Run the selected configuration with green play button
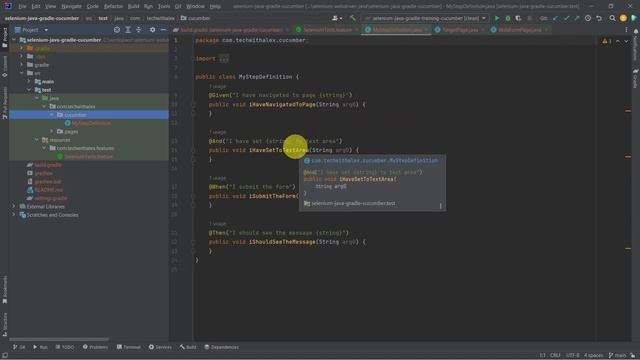Viewport: 640px width, 360px height. pos(497,18)
